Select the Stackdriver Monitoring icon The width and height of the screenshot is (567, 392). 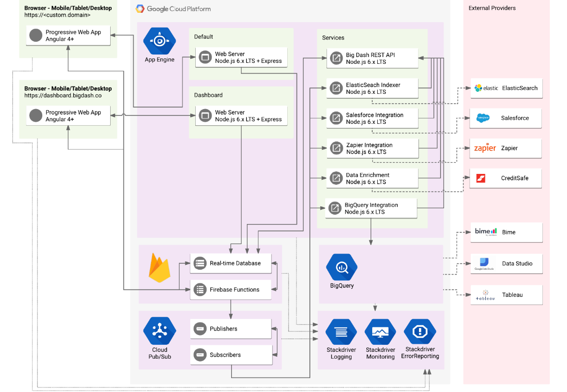click(381, 332)
